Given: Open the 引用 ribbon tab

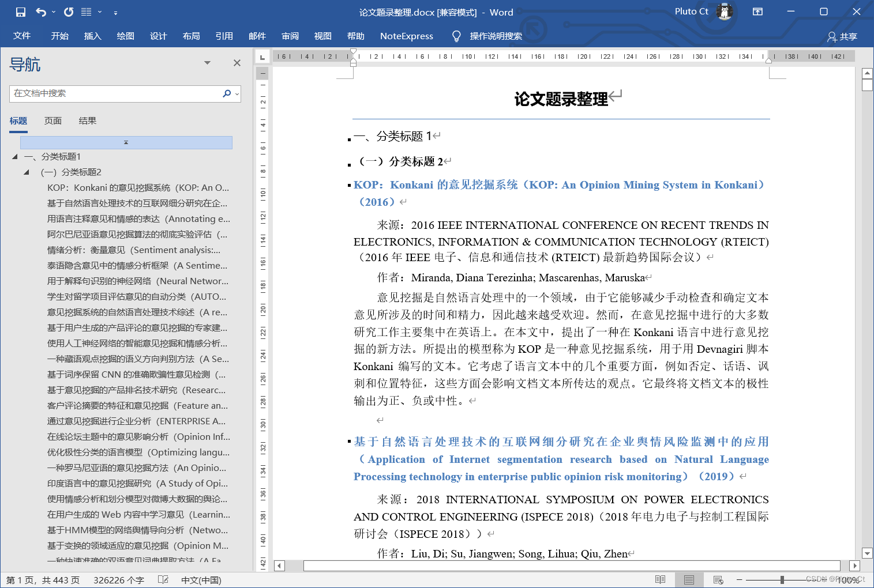Looking at the screenshot, I should point(224,36).
